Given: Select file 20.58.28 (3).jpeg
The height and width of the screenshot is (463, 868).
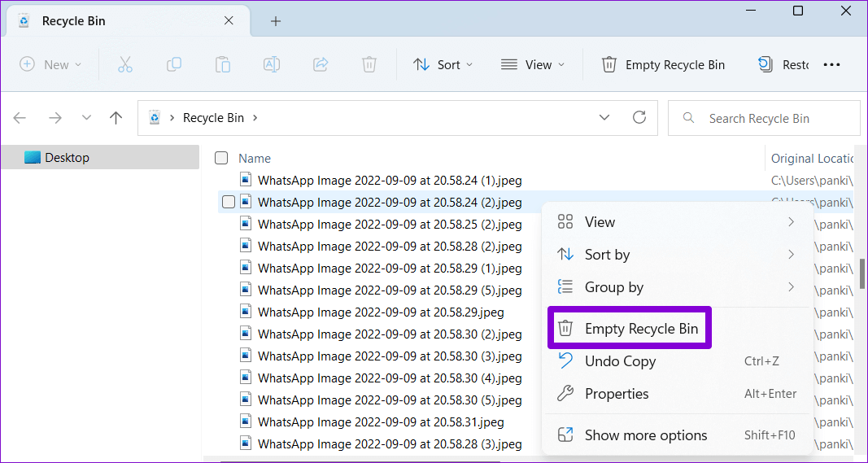Looking at the screenshot, I should click(x=390, y=443).
